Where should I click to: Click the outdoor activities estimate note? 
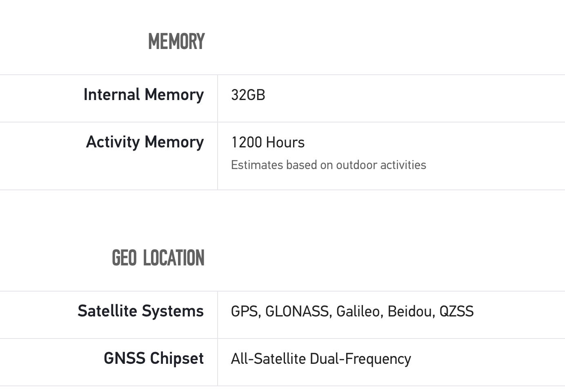(x=328, y=165)
